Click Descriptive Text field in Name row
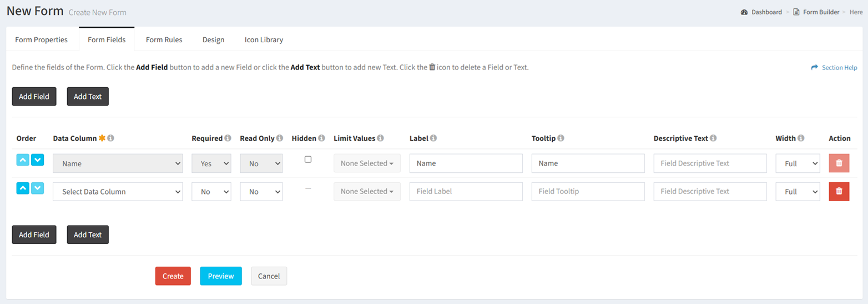Viewport: 868px width, 304px height. [710, 163]
